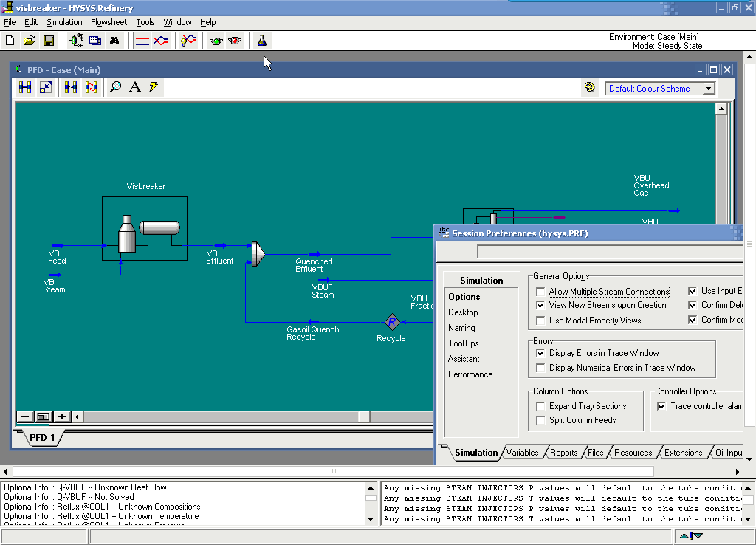Activate solver with green light icon
756x545 pixels.
click(x=216, y=41)
